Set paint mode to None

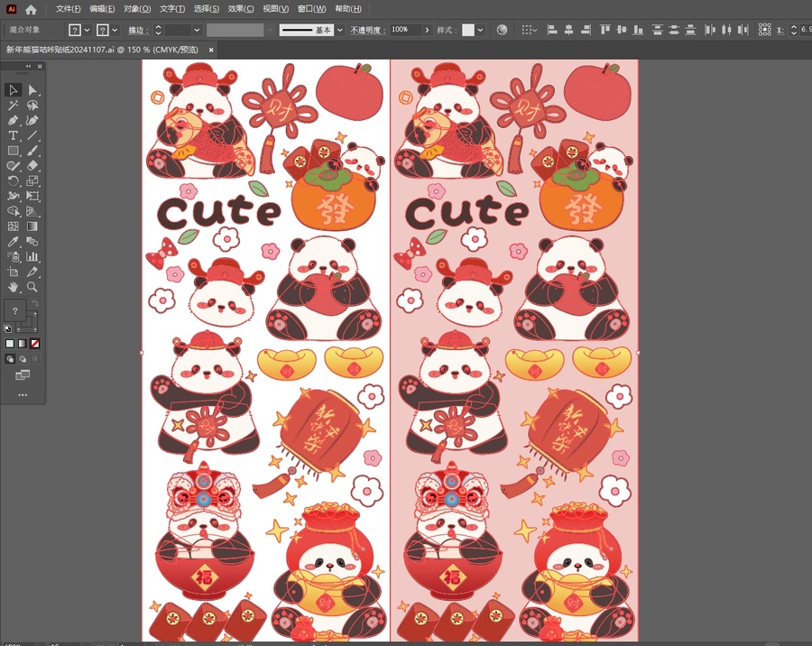coord(35,344)
